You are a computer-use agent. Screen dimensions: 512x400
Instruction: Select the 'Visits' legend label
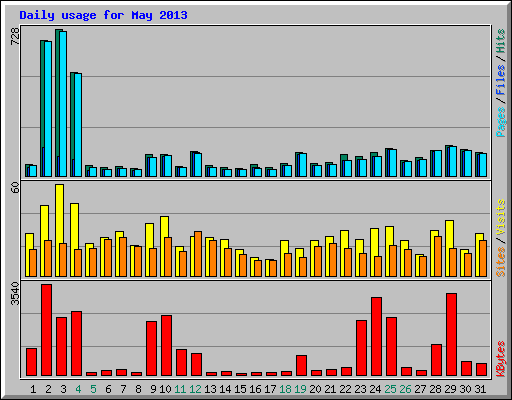tap(500, 217)
